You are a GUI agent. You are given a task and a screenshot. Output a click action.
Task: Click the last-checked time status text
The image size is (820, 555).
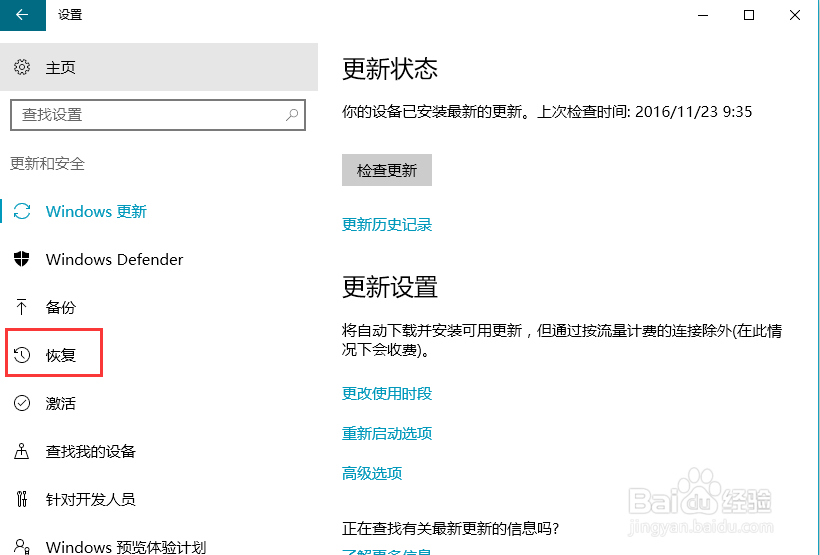coord(547,111)
